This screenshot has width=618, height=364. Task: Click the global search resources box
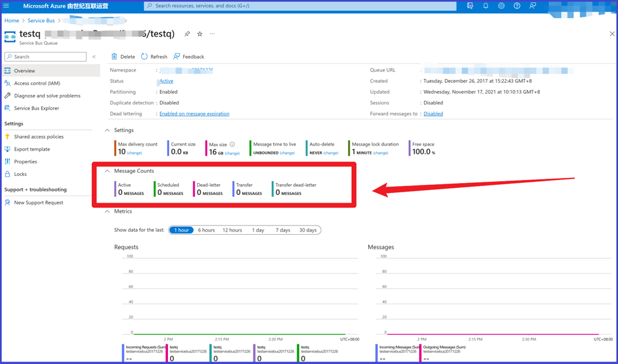[300, 6]
